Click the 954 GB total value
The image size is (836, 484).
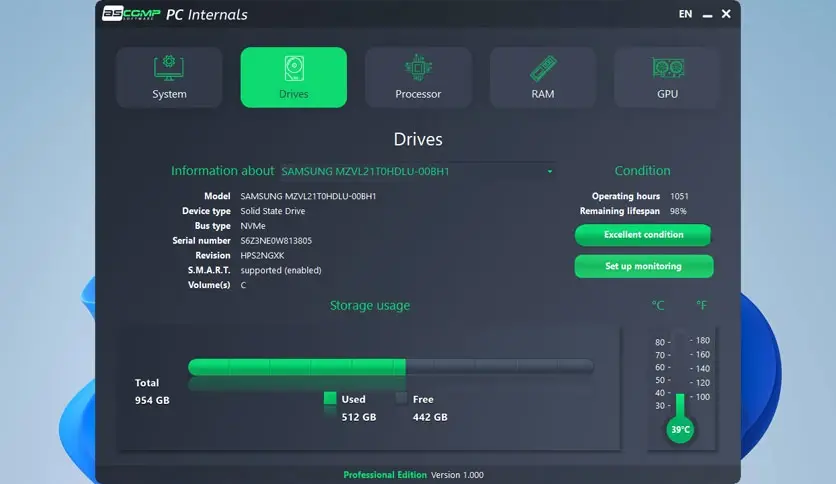point(152,400)
